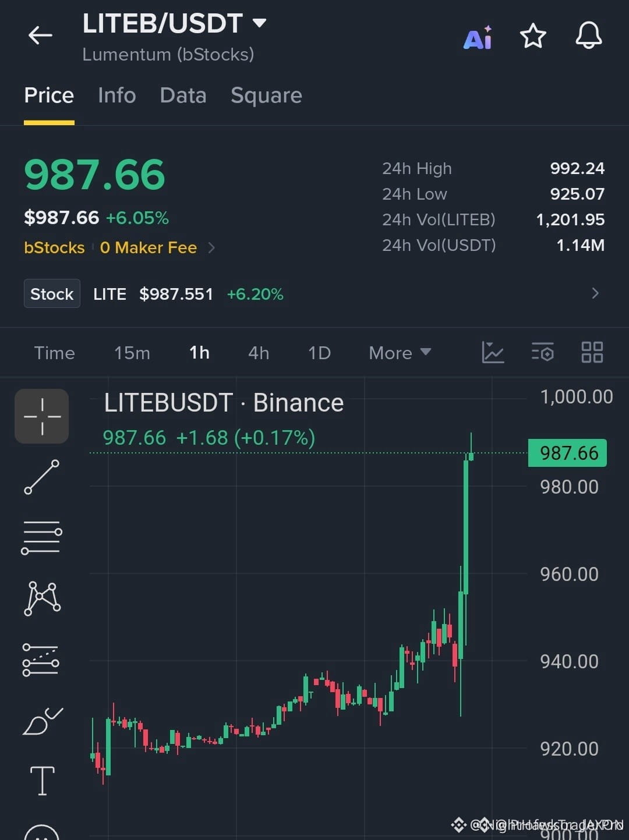
Task: Tap the 24h High value 992.24
Action: pyautogui.click(x=577, y=168)
